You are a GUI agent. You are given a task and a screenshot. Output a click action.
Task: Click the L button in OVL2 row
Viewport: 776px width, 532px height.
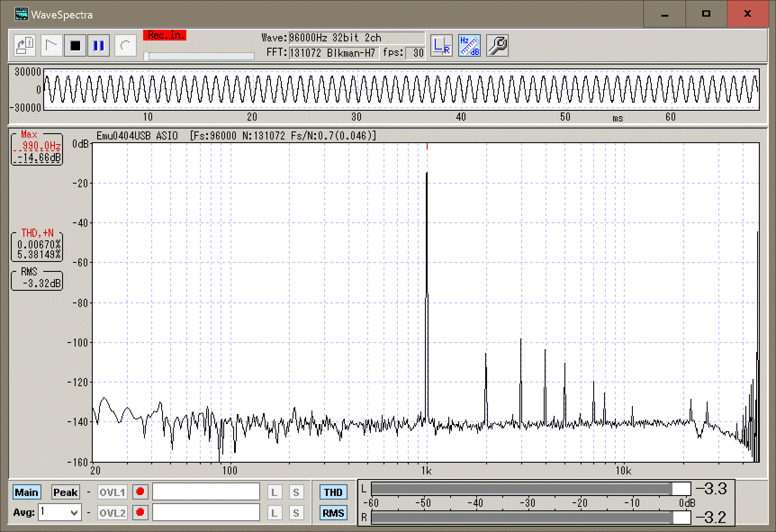coord(274,513)
